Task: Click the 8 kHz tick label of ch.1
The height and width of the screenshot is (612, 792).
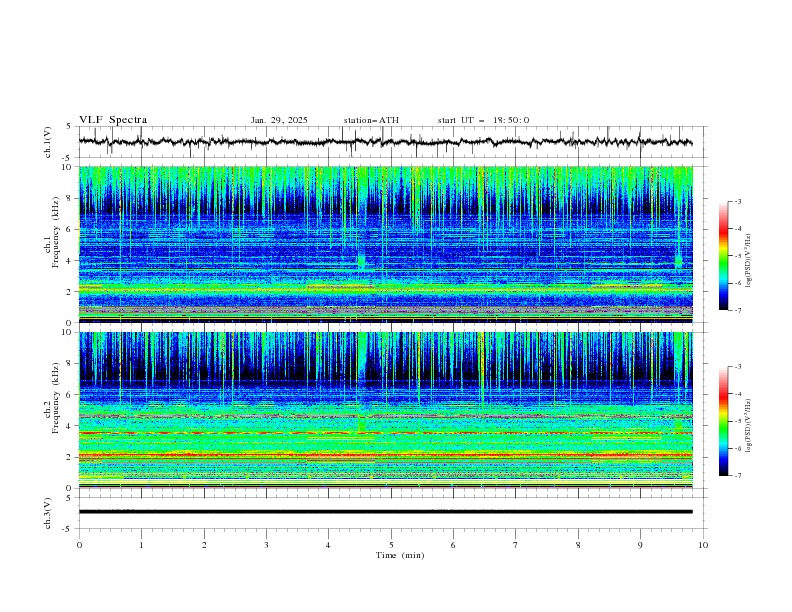Action: 68,198
